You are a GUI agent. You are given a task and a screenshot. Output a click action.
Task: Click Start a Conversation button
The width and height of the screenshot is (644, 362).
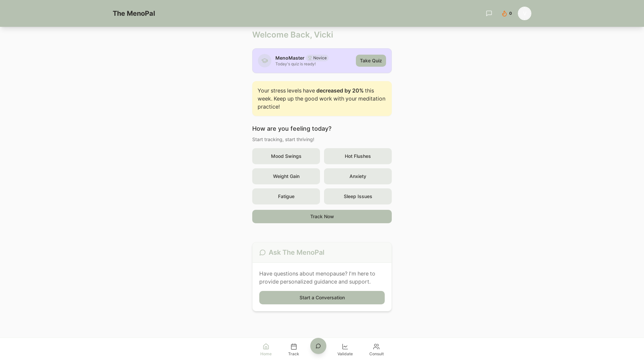coord(322,298)
